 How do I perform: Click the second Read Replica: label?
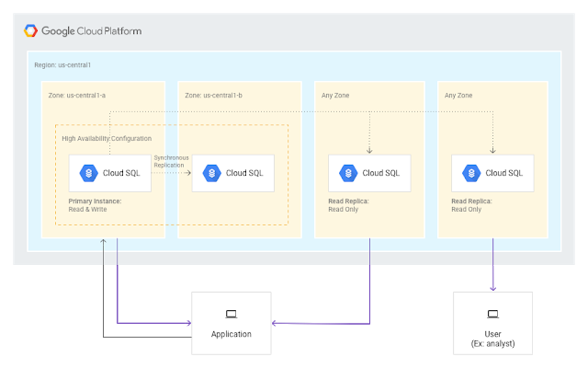pos(471,201)
